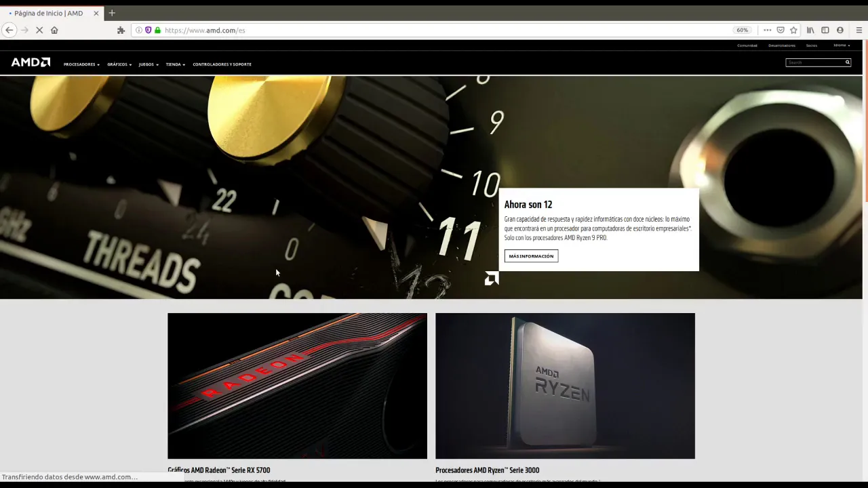Click the page vertical scrollbar thumb
868x488 pixels.
point(865,121)
